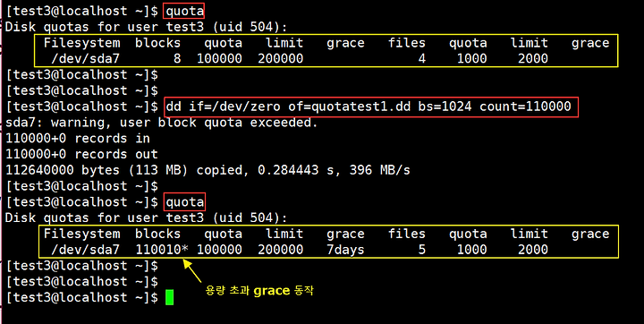Image resolution: width=644 pixels, height=324 pixels.
Task: Click the "0.284443 s" elapsed time text
Action: (x=296, y=170)
